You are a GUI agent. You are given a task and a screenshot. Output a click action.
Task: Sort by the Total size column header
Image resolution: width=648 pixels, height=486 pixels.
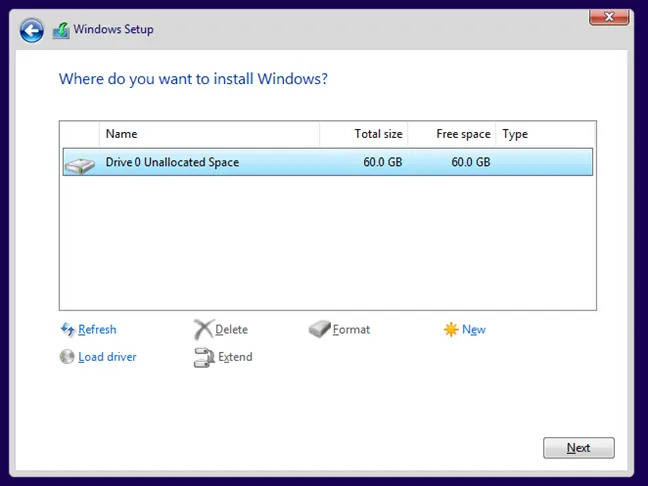click(378, 134)
